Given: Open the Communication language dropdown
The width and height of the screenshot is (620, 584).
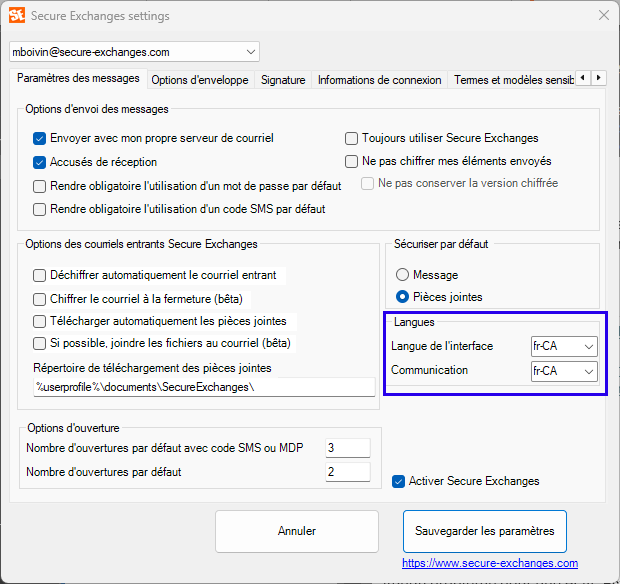Looking at the screenshot, I should click(x=564, y=371).
